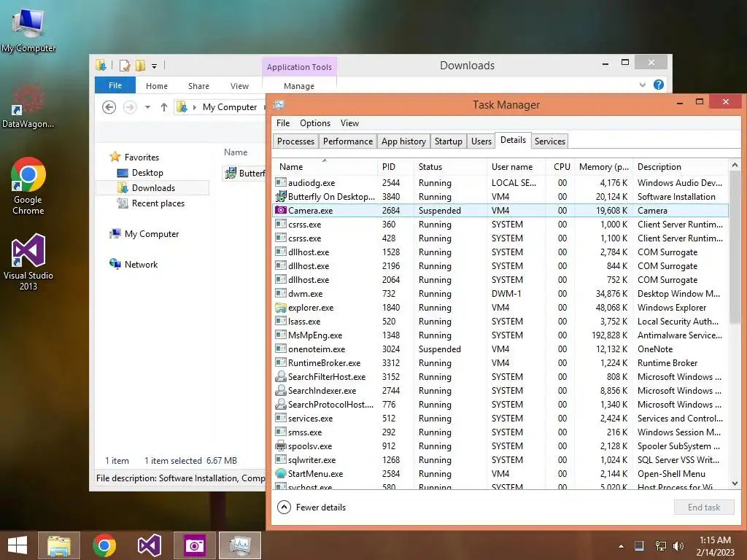Open Task Manager Options menu

coord(315,122)
